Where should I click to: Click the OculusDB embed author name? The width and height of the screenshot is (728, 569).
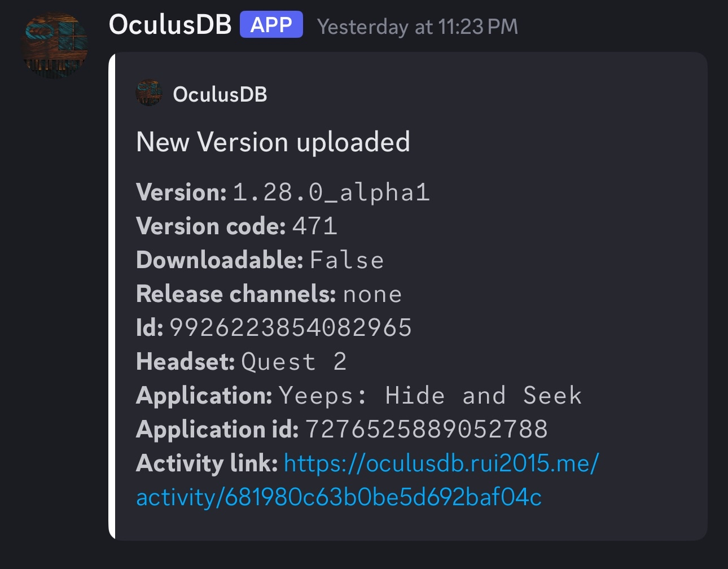tap(220, 94)
